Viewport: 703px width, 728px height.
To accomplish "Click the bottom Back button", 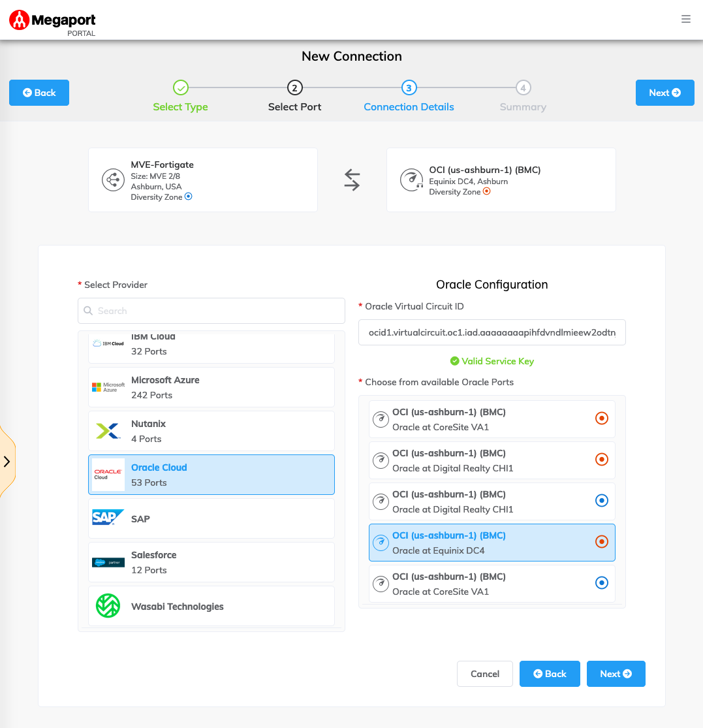I will [x=550, y=674].
